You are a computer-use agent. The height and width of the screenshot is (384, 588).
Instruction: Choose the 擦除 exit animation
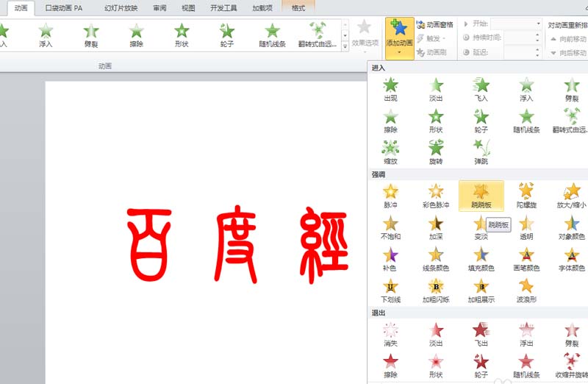pos(390,366)
